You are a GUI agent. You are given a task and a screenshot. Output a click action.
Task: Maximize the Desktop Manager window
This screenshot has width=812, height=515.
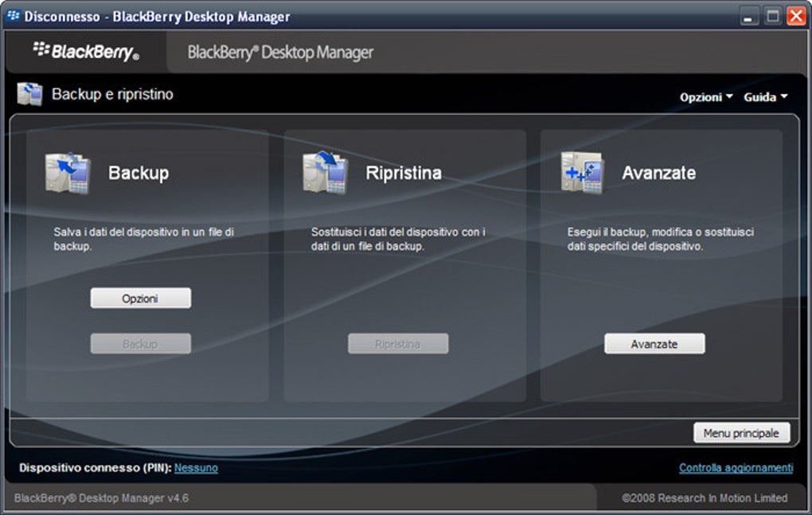tap(772, 16)
